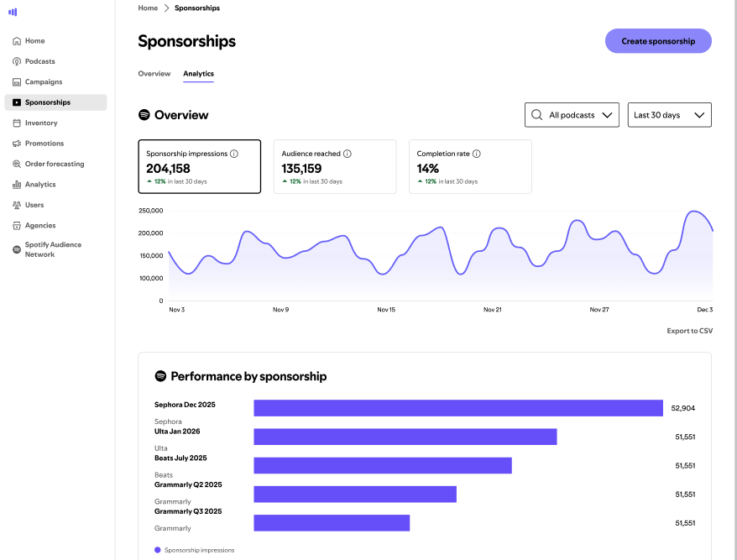Image resolution: width=737 pixels, height=560 pixels.
Task: Click the 135,159 audience value
Action: click(x=301, y=168)
